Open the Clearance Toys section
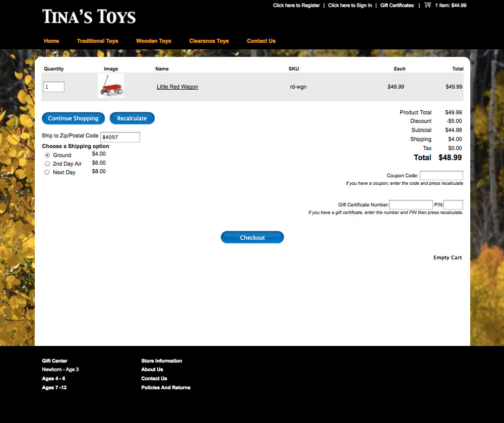Viewport: 504px width, 423px height. tap(209, 41)
